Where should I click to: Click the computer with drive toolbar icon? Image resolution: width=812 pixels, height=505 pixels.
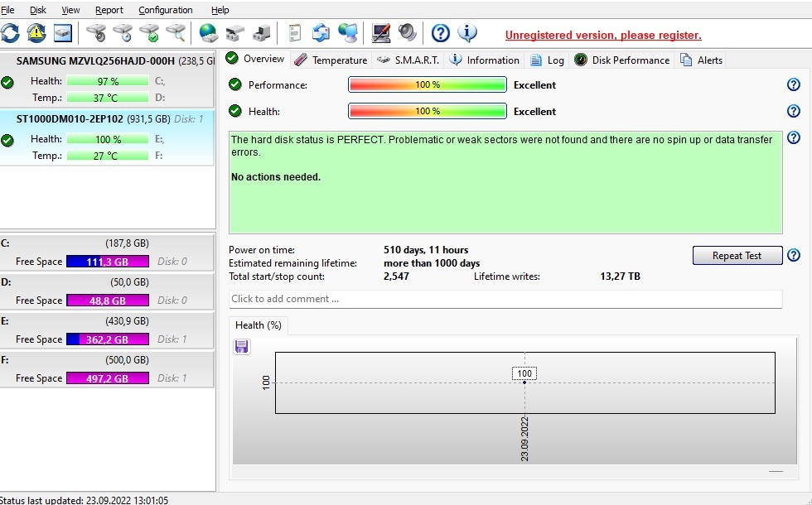click(x=262, y=34)
